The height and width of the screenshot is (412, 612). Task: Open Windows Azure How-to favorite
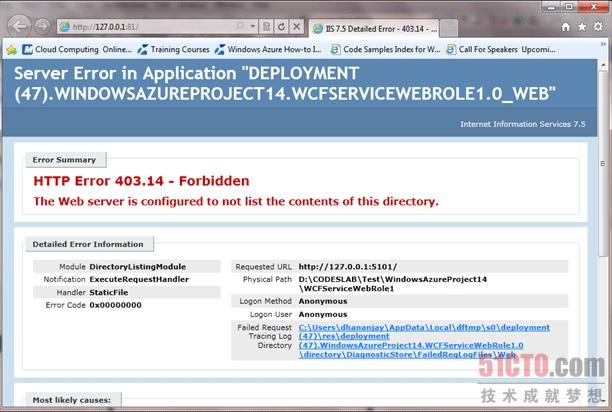[269, 50]
